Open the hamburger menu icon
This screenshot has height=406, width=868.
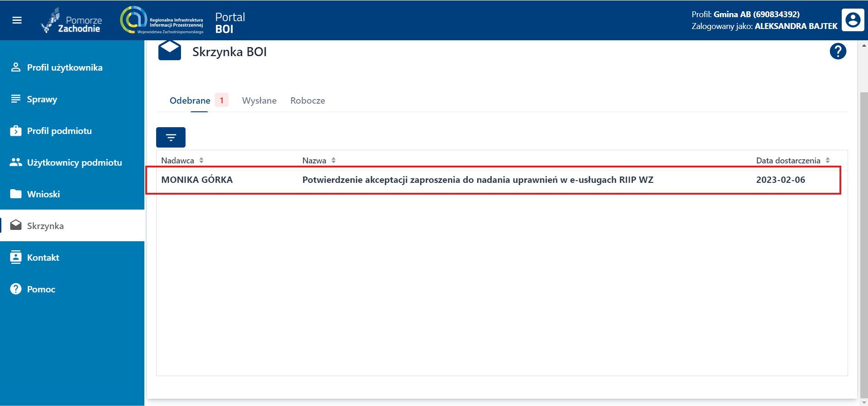(x=17, y=20)
